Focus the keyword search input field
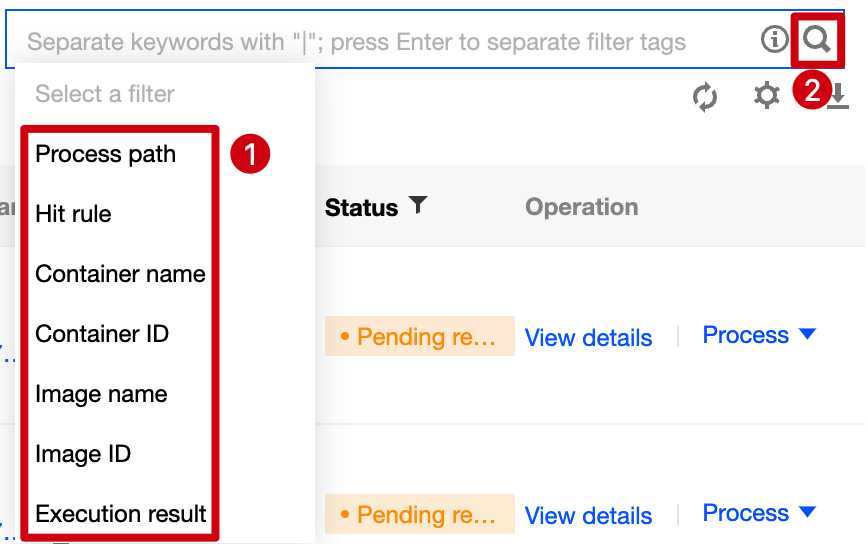Viewport: 868px width, 544px height. coord(380,42)
